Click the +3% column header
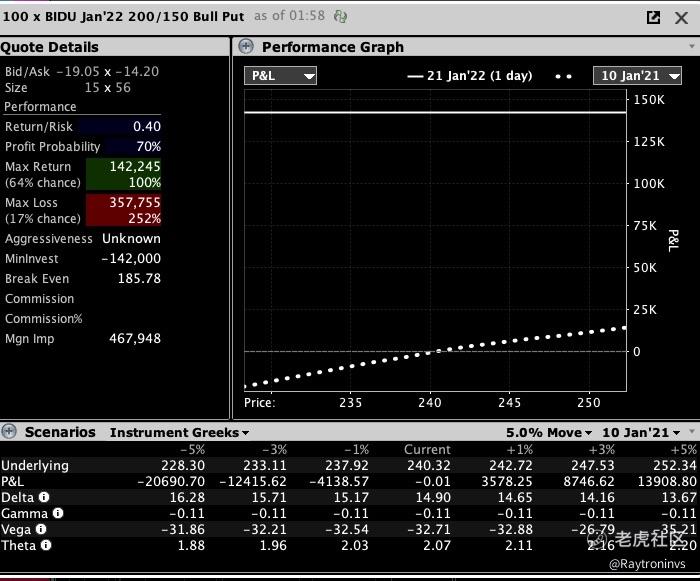This screenshot has width=700, height=581. 601,449
